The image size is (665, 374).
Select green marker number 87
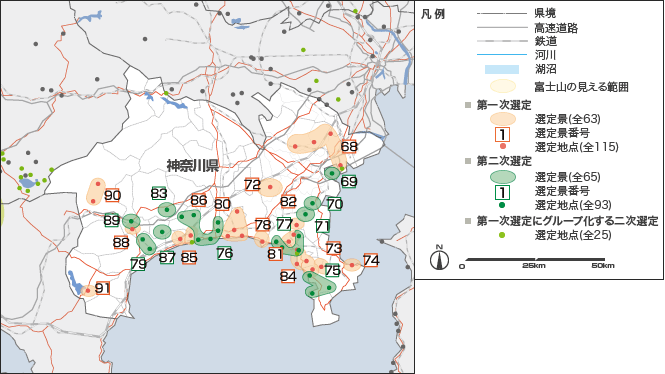(167, 257)
